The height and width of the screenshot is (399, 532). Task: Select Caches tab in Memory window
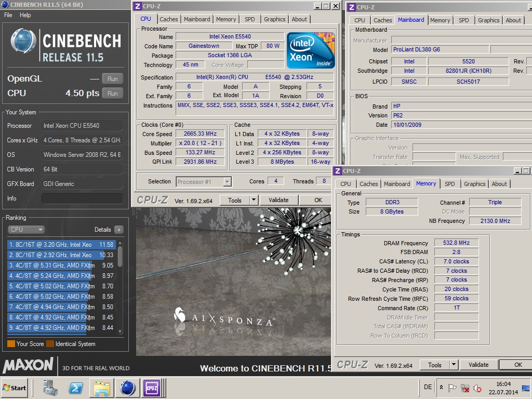(368, 184)
